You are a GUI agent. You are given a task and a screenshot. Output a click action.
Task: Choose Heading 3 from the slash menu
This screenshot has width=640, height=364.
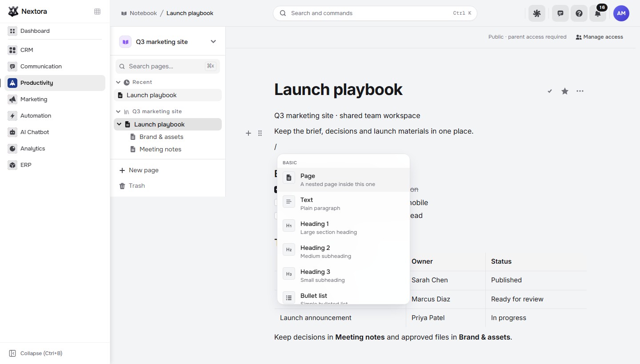pos(343,276)
